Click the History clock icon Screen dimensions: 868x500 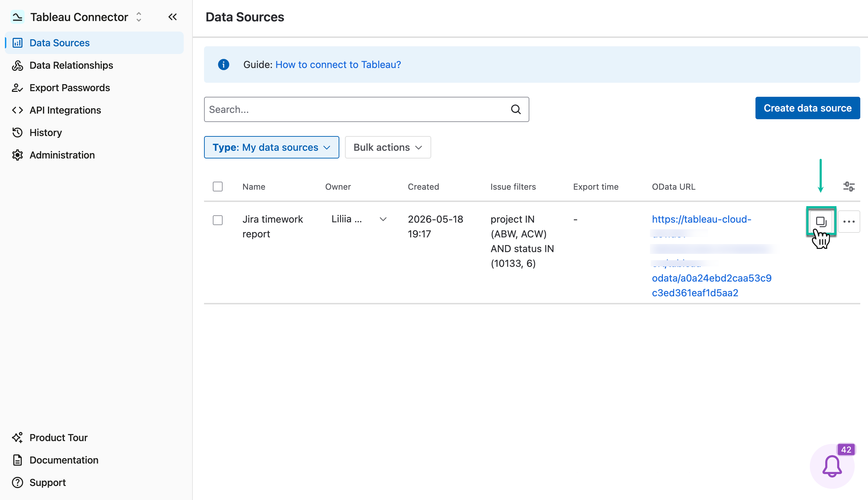[18, 133]
